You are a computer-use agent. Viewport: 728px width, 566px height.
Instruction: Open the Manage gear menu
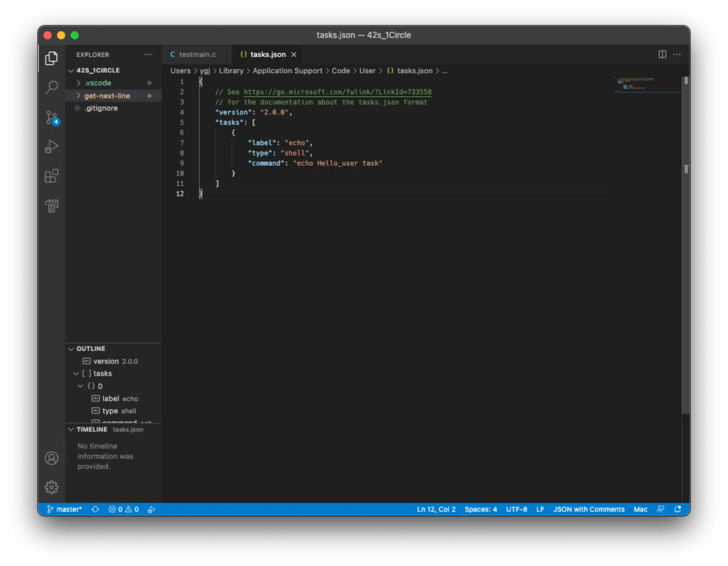[x=52, y=487]
